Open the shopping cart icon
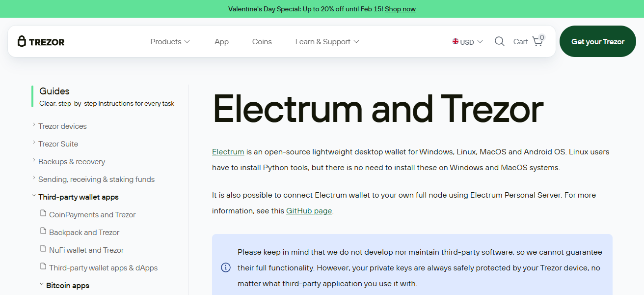The height and width of the screenshot is (295, 644). [537, 42]
